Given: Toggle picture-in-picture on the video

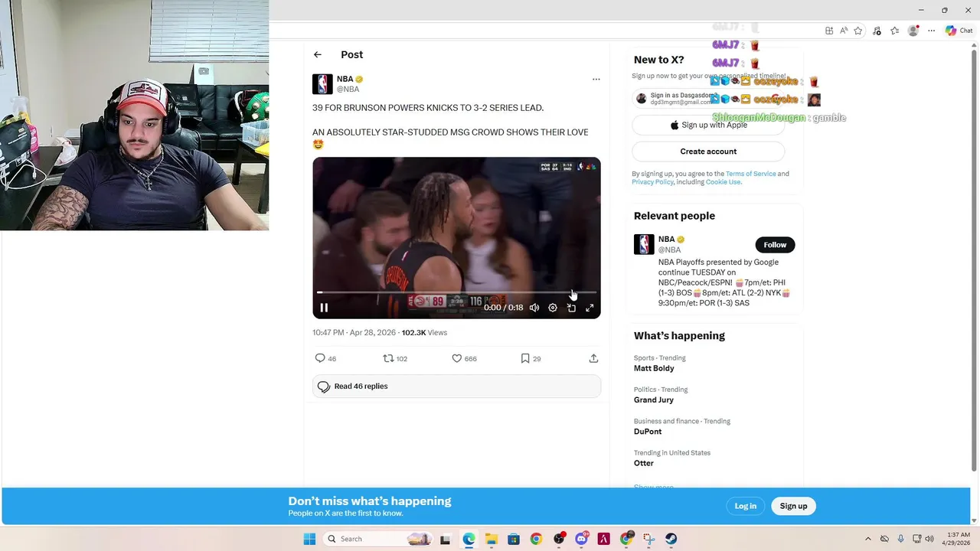Looking at the screenshot, I should pos(571,308).
